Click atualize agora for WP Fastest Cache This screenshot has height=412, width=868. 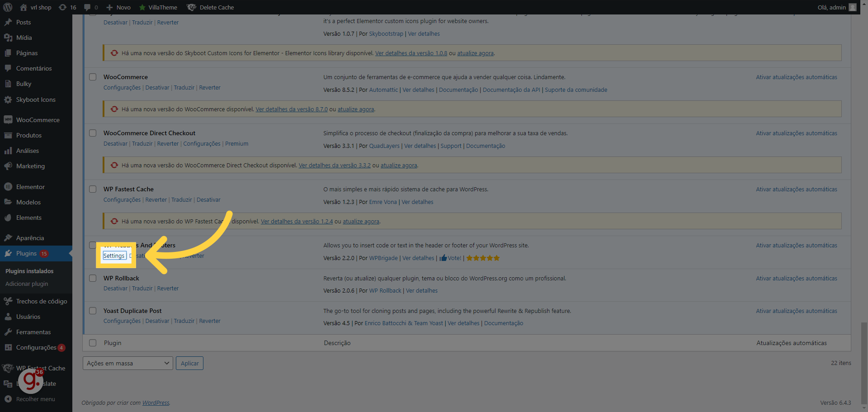(x=361, y=221)
